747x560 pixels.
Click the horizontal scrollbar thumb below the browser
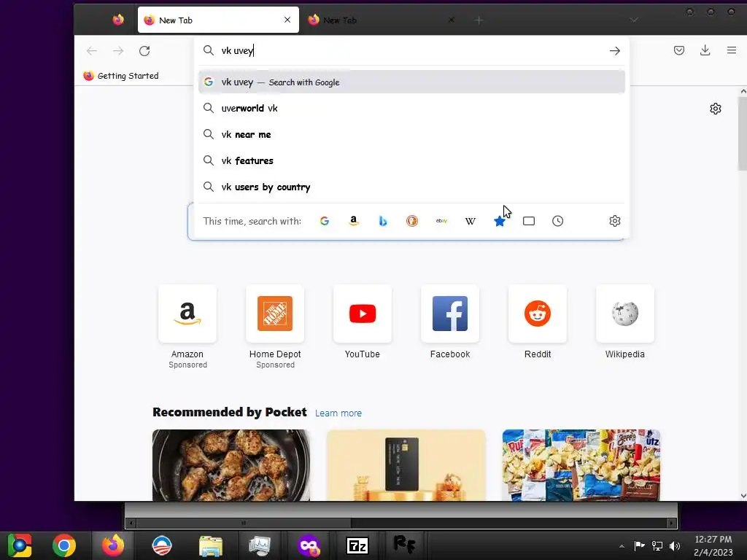[244, 523]
